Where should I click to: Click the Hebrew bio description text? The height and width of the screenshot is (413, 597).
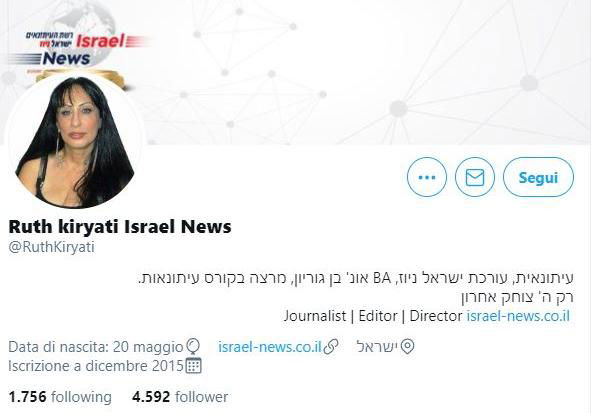[356, 287]
